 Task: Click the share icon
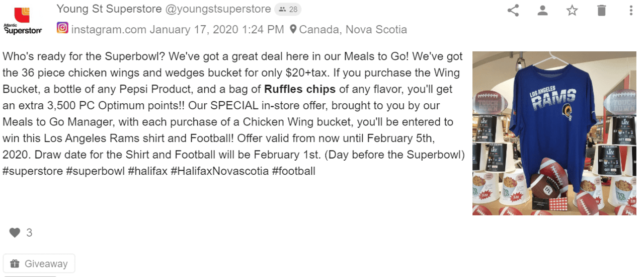tap(513, 10)
